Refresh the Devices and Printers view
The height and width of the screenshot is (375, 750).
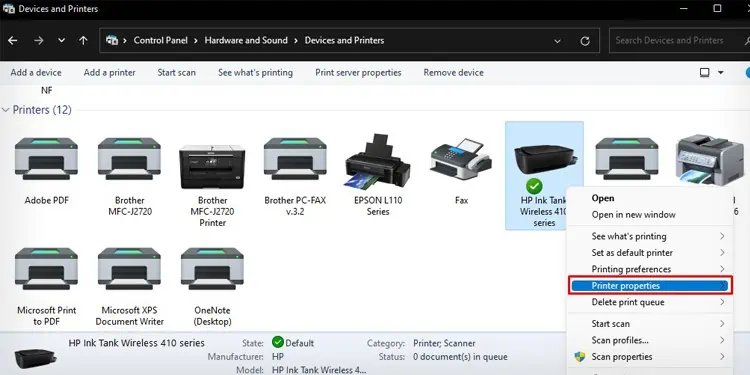[585, 41]
